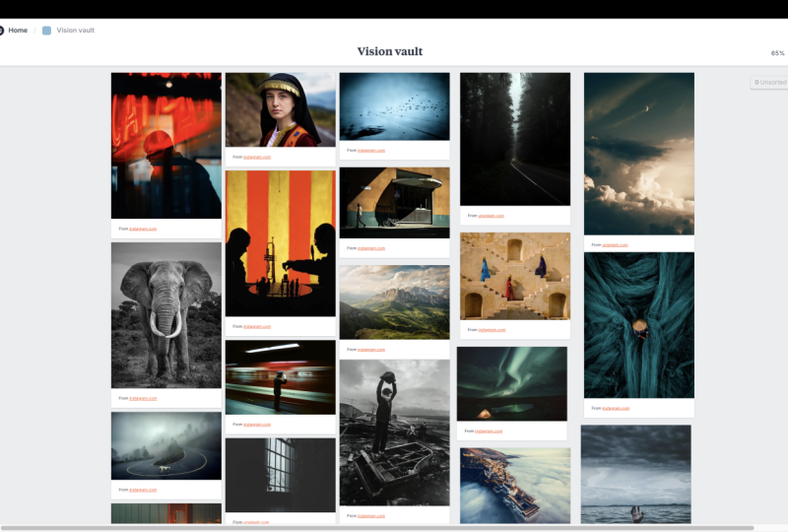This screenshot has width=788, height=532.
Task: Open the mountain valley landscape photo
Action: (395, 302)
